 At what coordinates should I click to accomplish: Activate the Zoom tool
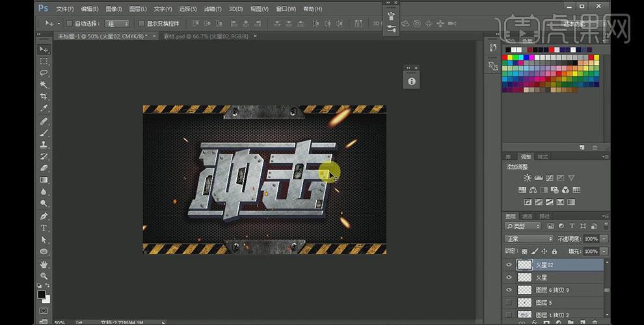[44, 276]
